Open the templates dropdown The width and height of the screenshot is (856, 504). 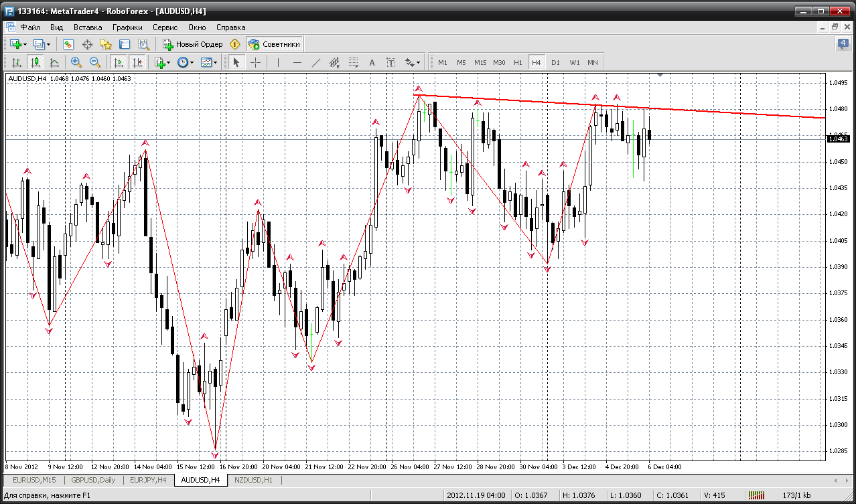pos(210,62)
